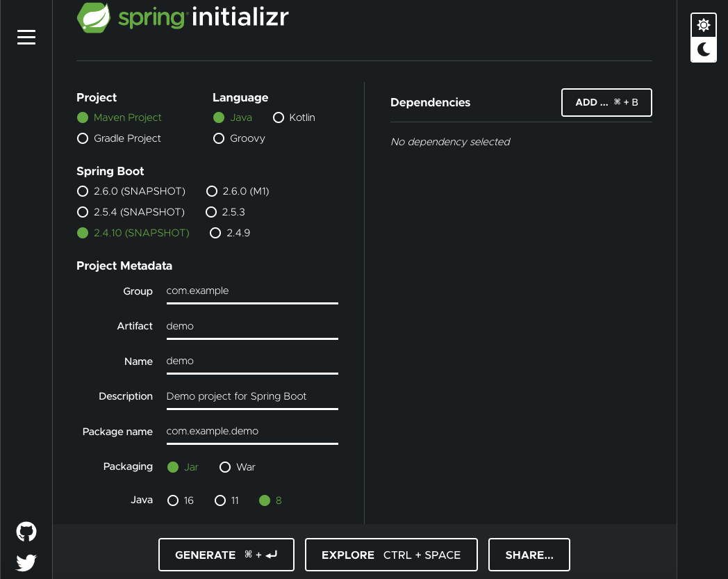The height and width of the screenshot is (579, 728).
Task: Open the GitHub link icon
Action: click(x=26, y=532)
